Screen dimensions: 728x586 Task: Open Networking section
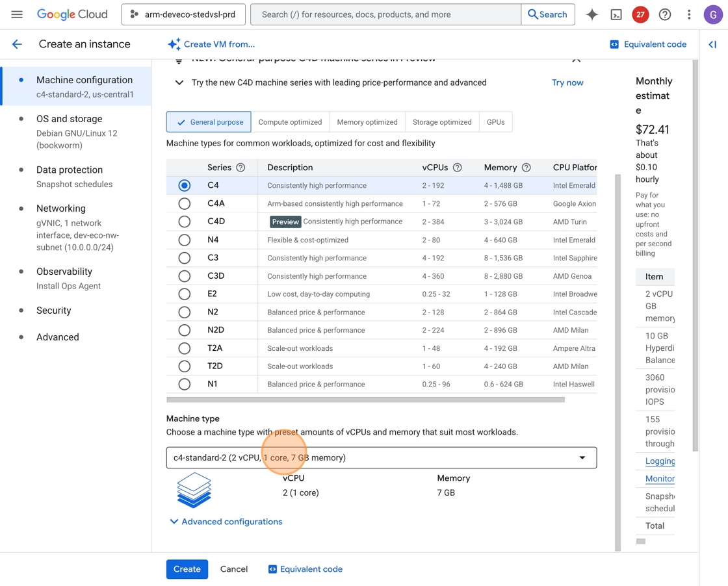(x=77, y=227)
